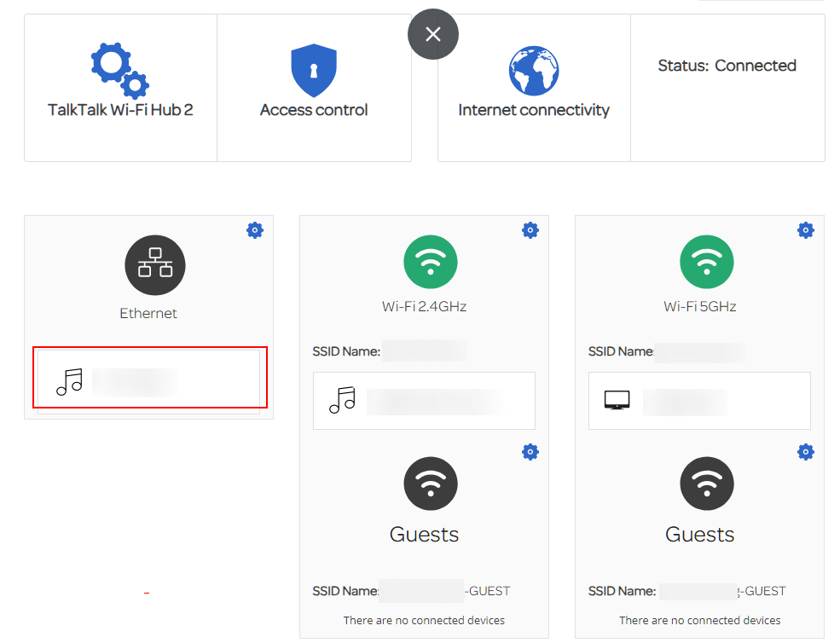Click the Internet connectivity label
Image resolution: width=840 pixels, height=643 pixels.
(534, 110)
